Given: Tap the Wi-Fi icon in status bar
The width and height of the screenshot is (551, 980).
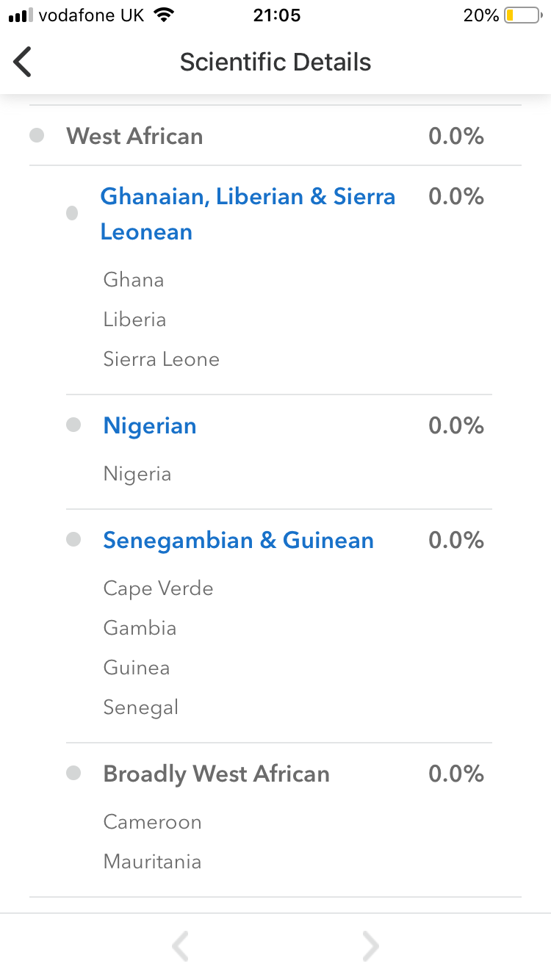Looking at the screenshot, I should (x=165, y=15).
